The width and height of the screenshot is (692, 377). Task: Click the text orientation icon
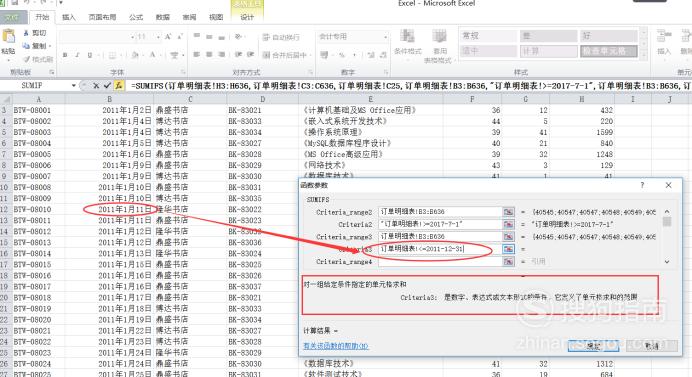click(x=239, y=37)
